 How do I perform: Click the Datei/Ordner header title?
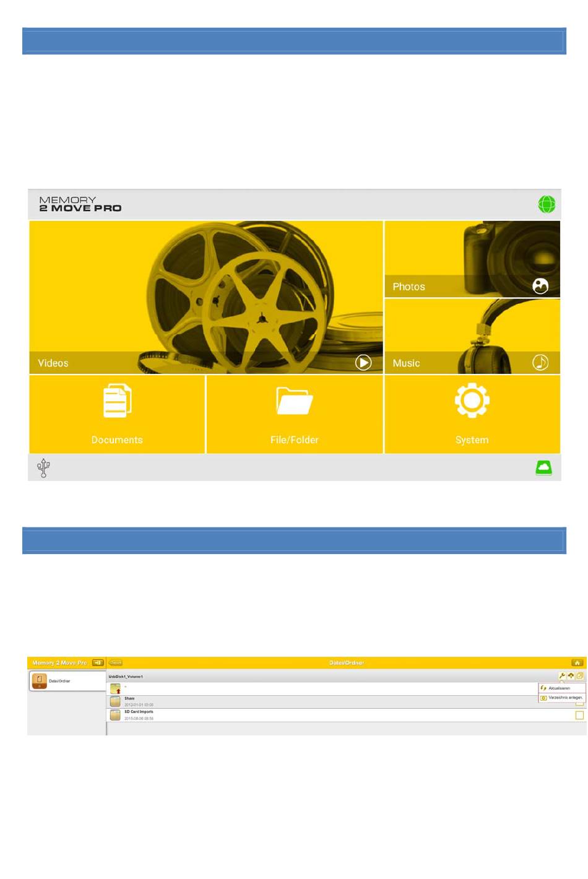[x=347, y=662]
